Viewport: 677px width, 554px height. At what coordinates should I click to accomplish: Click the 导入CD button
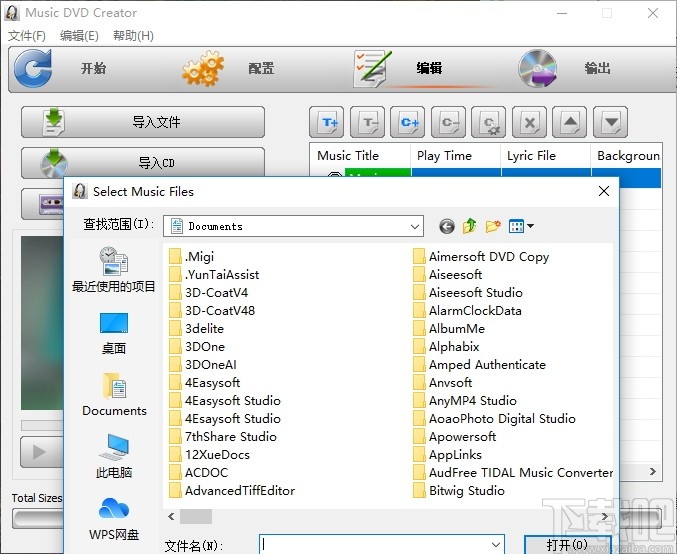pos(143,162)
